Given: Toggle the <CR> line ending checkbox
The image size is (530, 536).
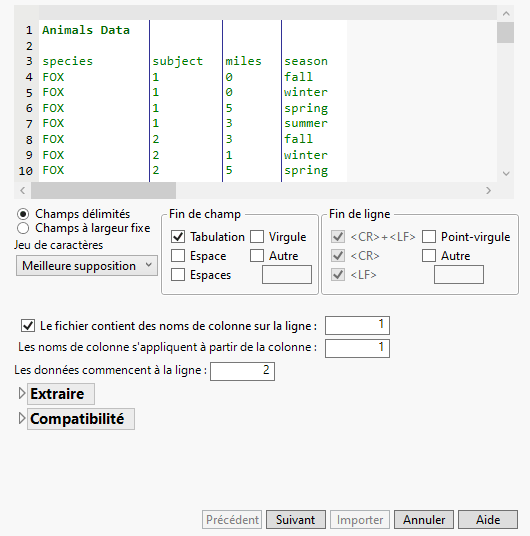Looking at the screenshot, I should (338, 256).
